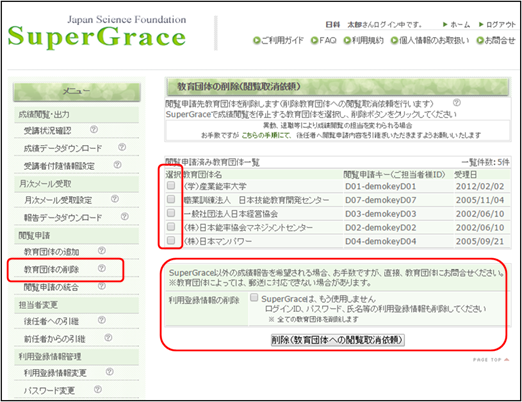Screen dimensions: 522x402
Task: Jump up via PAGE TOP link
Action: point(491,360)
